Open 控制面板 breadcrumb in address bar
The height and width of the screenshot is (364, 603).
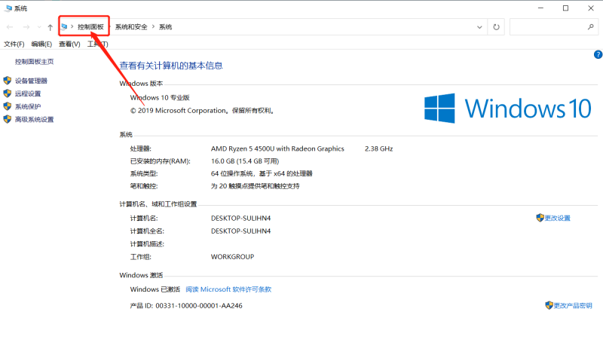90,27
